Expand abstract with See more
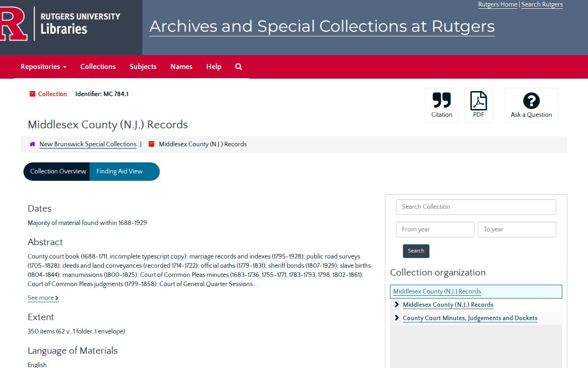The image size is (588, 368). coord(43,298)
